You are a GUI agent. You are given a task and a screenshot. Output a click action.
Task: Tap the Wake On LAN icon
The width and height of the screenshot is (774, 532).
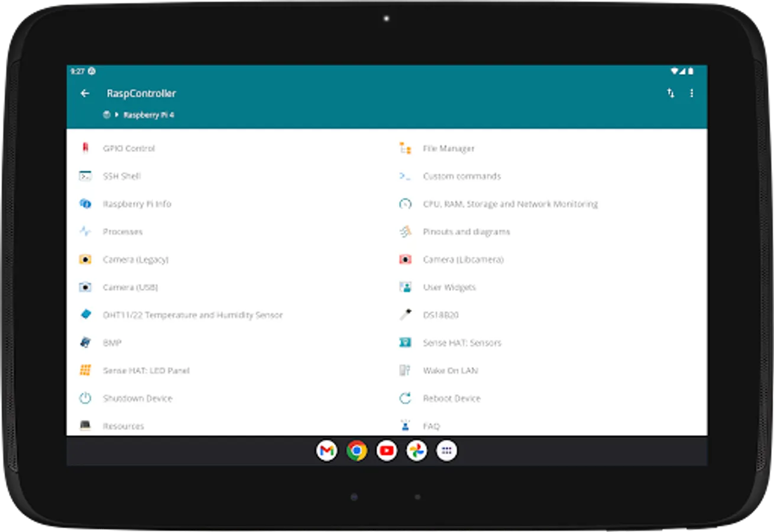pyautogui.click(x=405, y=371)
